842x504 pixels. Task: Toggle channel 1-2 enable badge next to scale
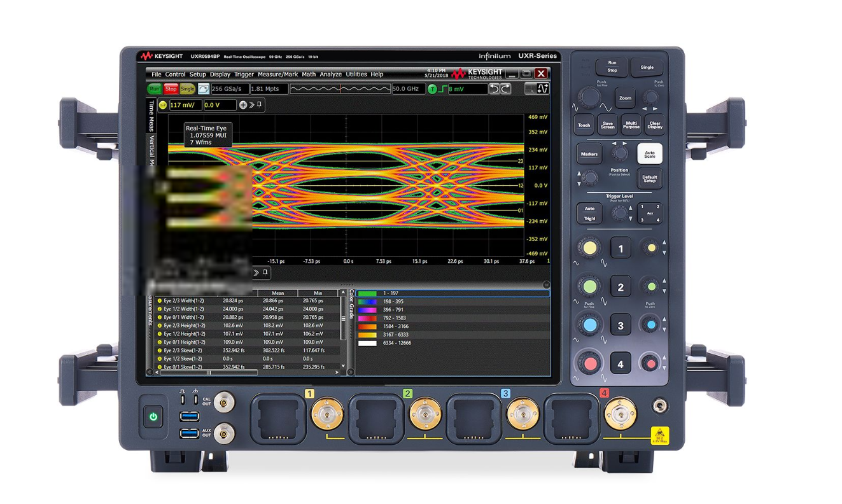162,104
